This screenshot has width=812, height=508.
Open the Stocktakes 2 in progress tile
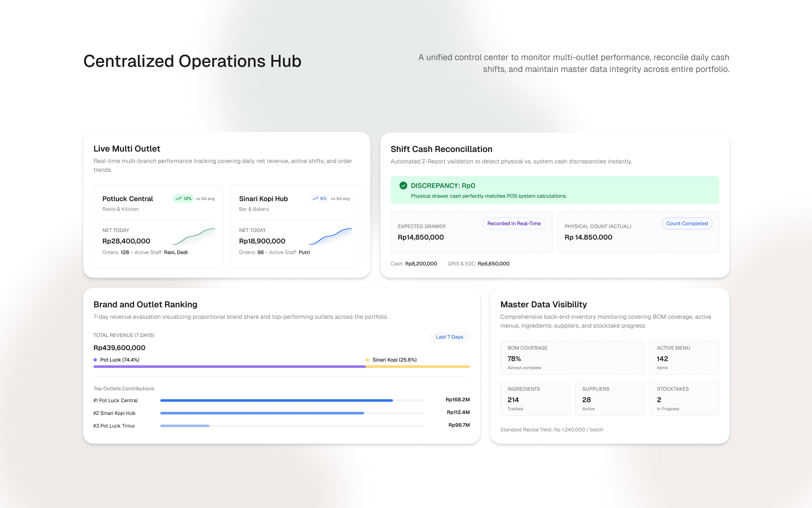tap(684, 398)
